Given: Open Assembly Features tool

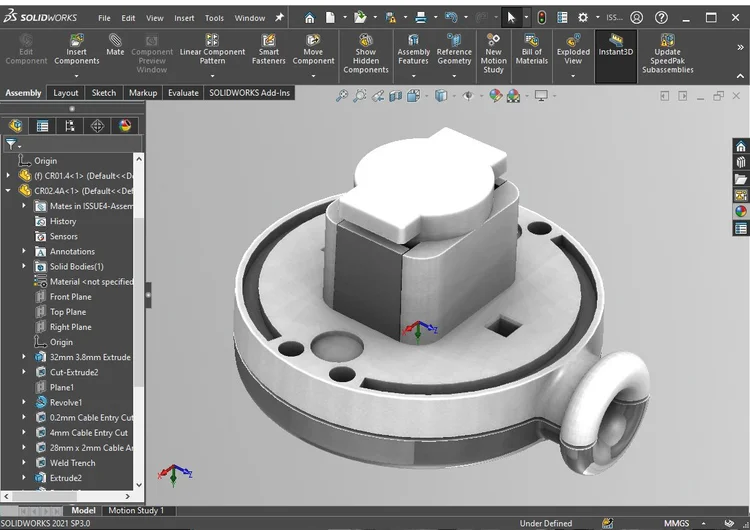Looking at the screenshot, I should (x=413, y=50).
